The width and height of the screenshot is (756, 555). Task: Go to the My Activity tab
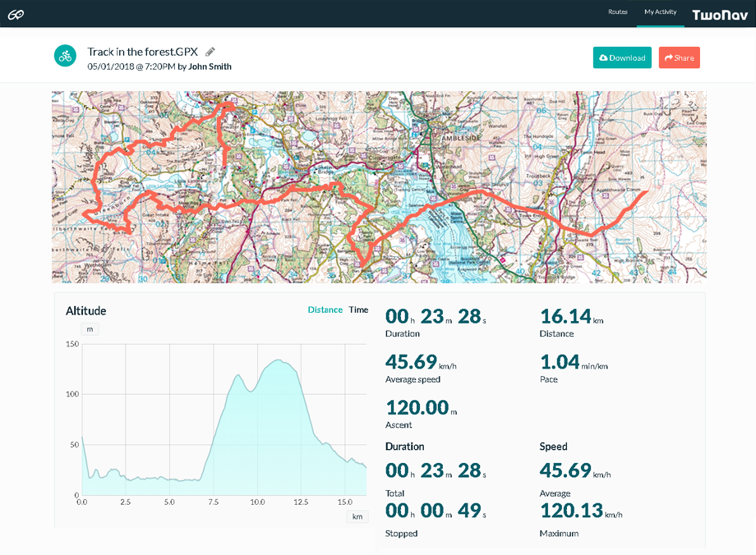click(x=660, y=12)
